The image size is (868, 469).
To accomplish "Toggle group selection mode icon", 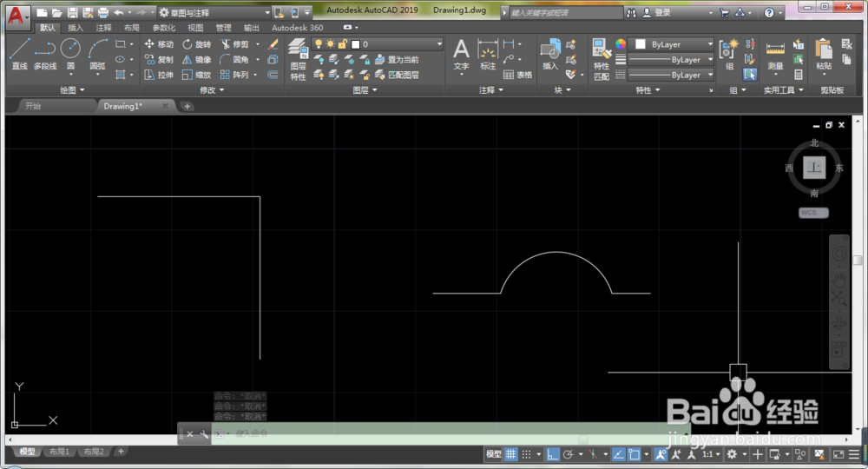I will point(750,74).
